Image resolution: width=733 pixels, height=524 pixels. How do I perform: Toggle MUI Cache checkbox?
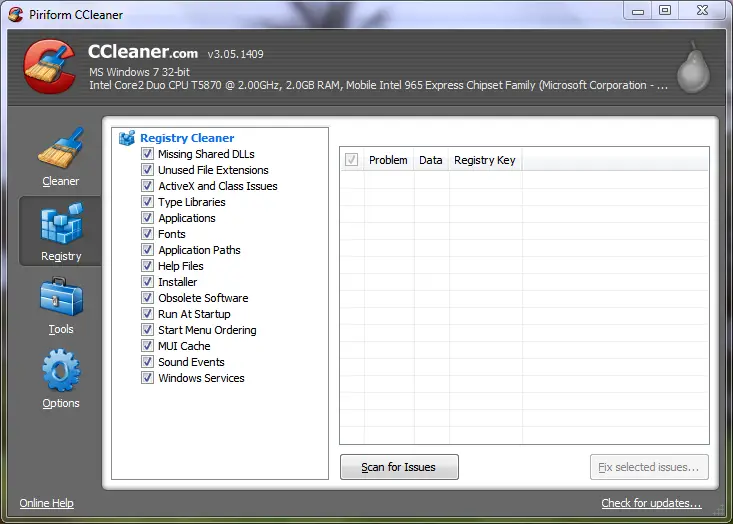(x=147, y=345)
